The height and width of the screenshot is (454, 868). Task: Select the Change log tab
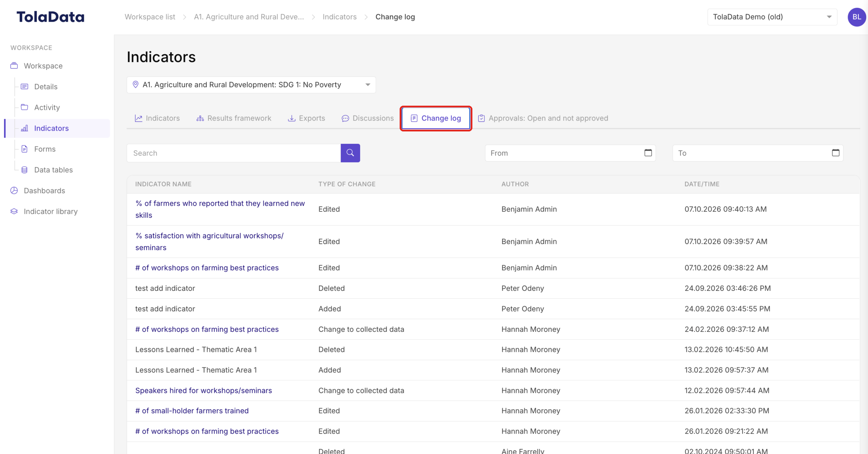tap(436, 118)
